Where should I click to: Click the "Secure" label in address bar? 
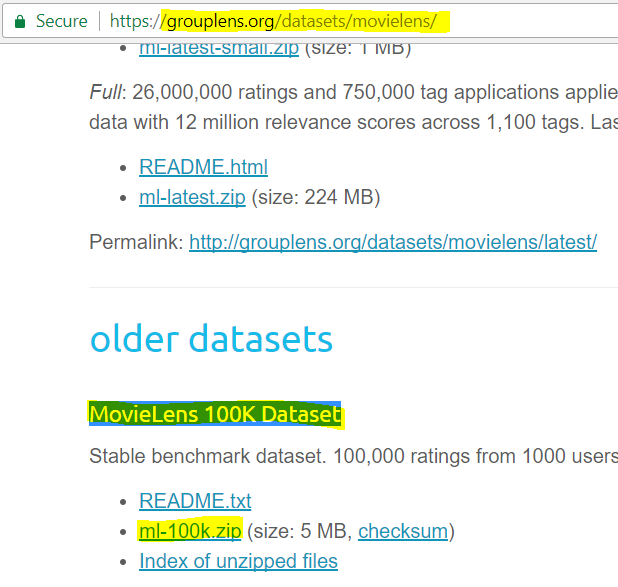coord(61,21)
